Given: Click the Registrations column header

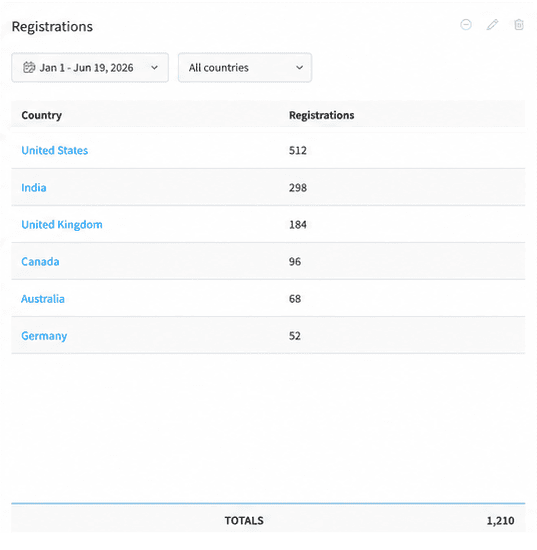Looking at the screenshot, I should pyautogui.click(x=322, y=115).
